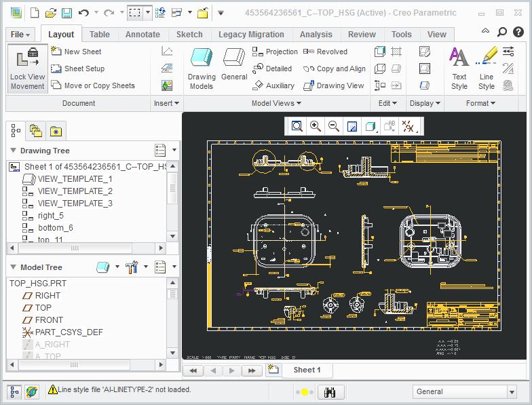Go to the first sheet
Screen dimensions: 532x405
coord(193,370)
